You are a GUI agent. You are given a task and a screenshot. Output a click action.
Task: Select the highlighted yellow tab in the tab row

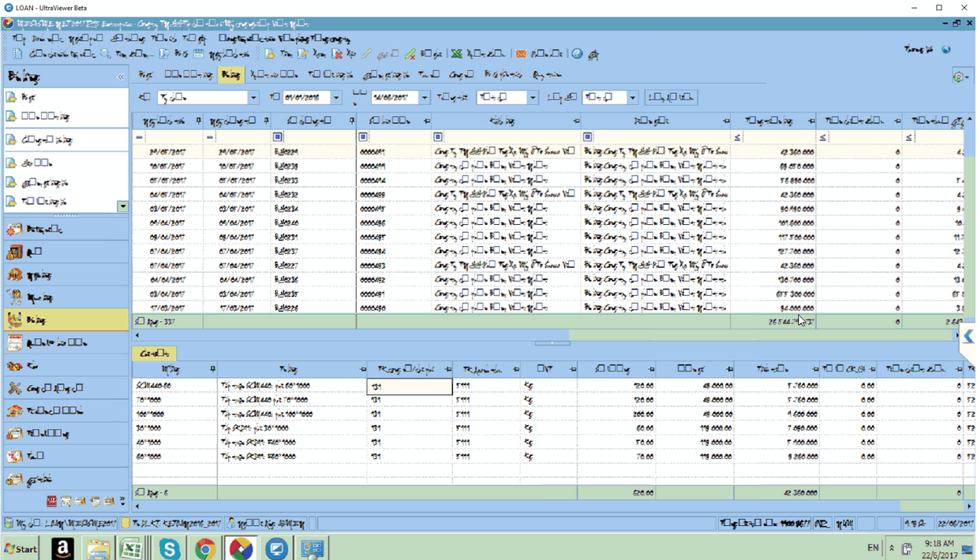pos(230,75)
